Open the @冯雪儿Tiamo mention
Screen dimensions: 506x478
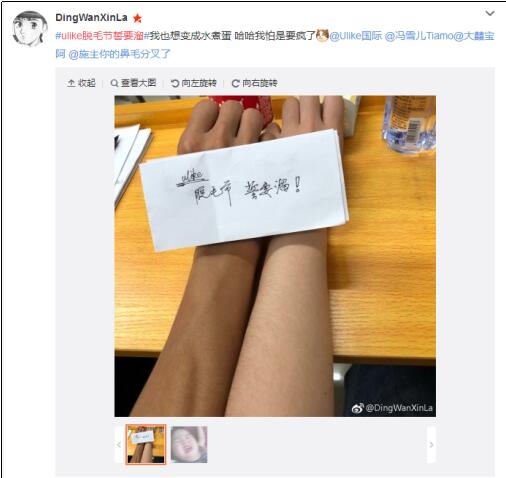419,36
